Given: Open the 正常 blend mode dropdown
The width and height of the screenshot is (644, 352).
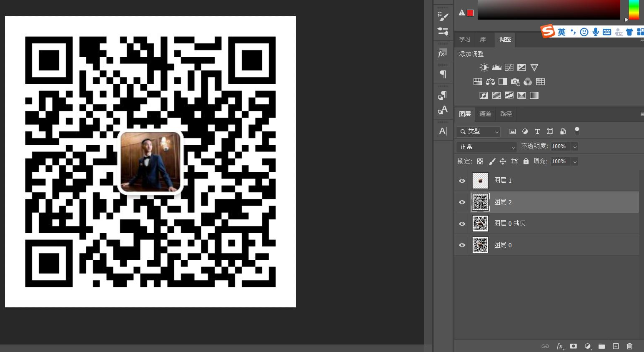Looking at the screenshot, I should point(486,147).
